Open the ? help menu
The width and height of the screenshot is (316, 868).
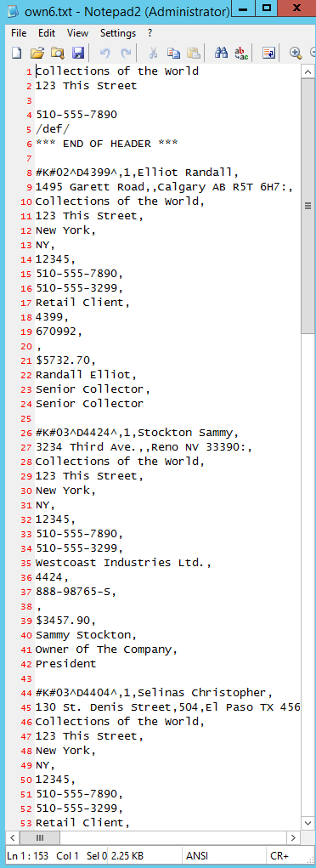(150, 33)
